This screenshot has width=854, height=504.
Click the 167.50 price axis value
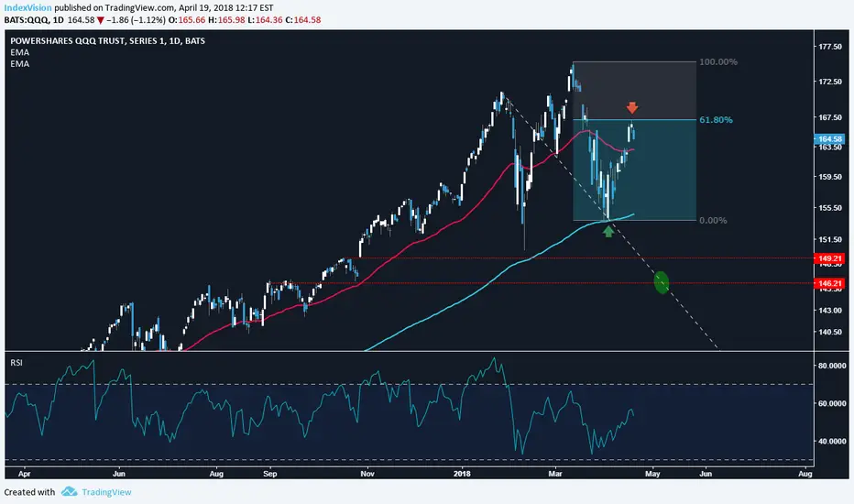pyautogui.click(x=830, y=117)
